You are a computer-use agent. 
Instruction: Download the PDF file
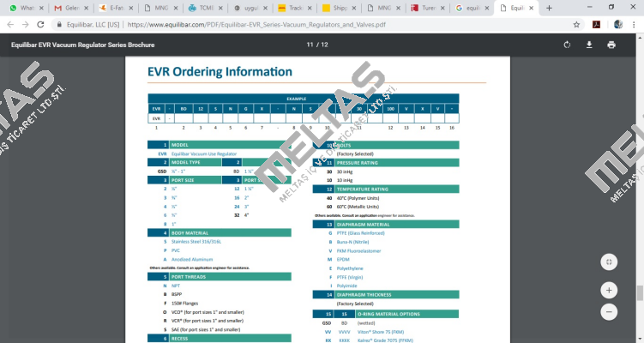pos(589,45)
